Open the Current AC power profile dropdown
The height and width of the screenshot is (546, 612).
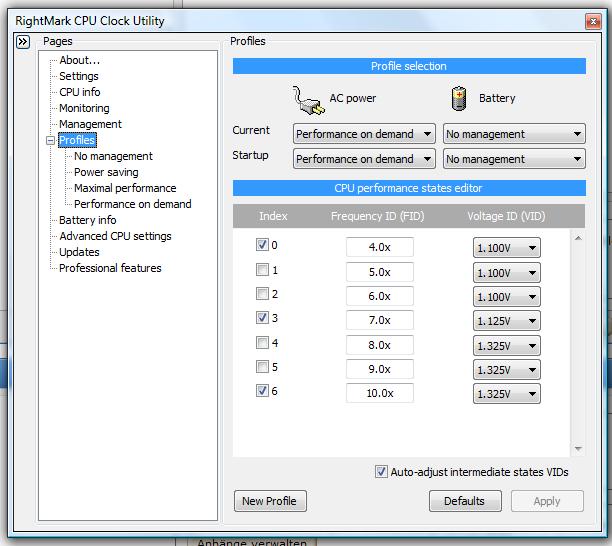point(364,134)
